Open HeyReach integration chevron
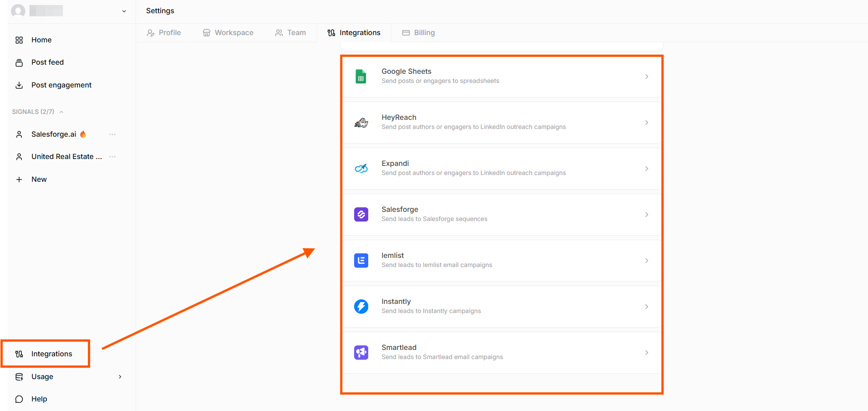868x411 pixels. pyautogui.click(x=646, y=123)
